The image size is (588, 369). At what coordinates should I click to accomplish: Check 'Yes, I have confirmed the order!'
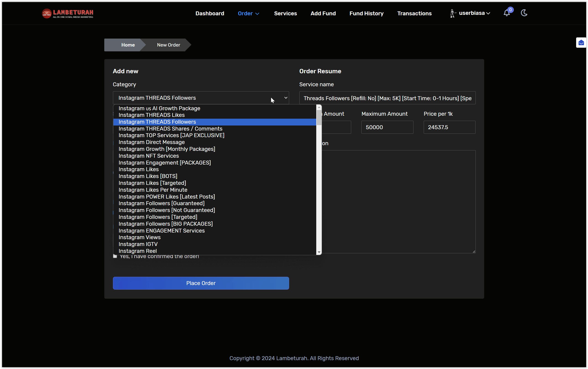click(x=115, y=256)
